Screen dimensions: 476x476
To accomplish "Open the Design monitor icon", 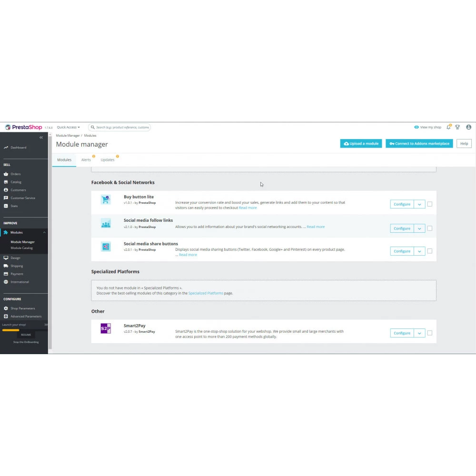I will [6, 258].
